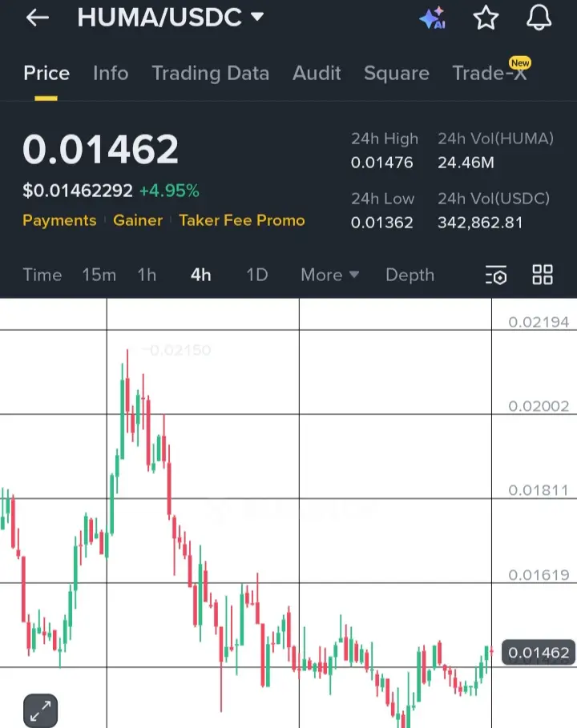Click the $0.01462292 USD price
Screen dimensions: 577x728
coord(78,191)
